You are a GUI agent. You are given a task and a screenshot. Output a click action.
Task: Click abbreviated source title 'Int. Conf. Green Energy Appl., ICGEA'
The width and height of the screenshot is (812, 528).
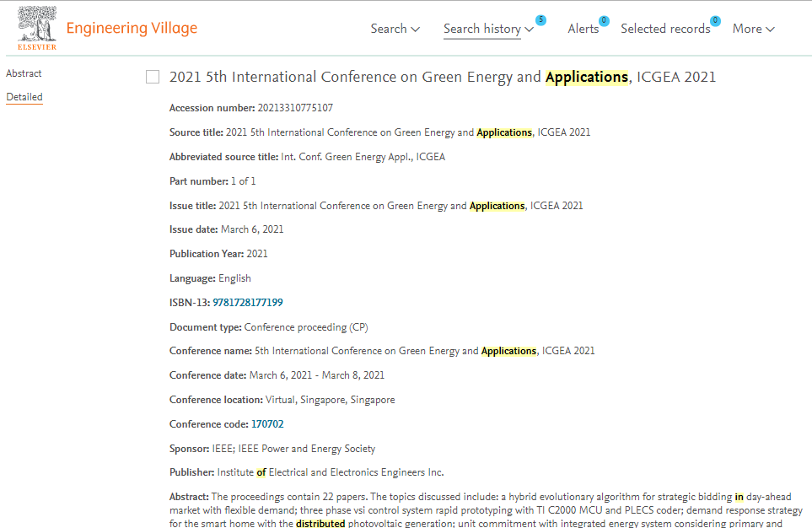(363, 157)
